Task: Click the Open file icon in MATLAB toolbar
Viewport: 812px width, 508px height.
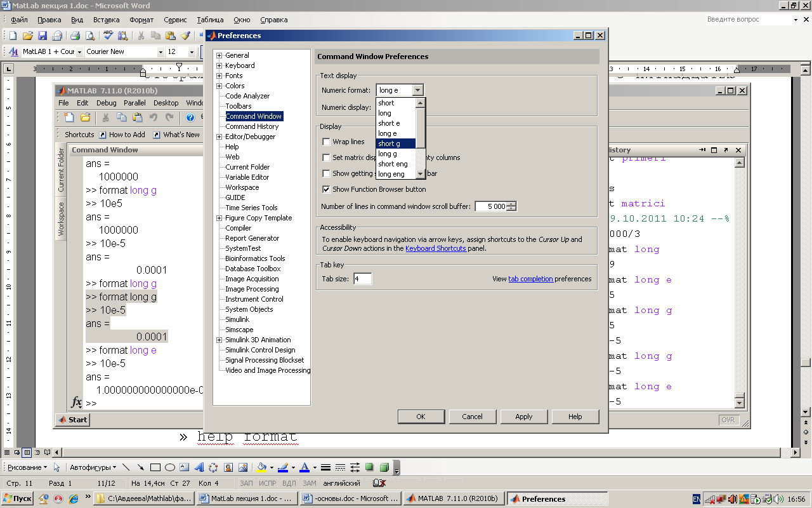Action: (85, 117)
